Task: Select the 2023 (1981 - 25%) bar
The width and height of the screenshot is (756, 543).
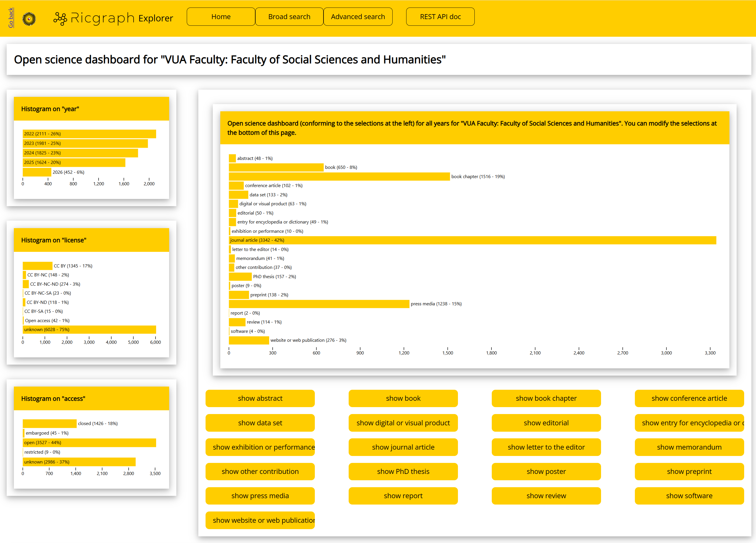Action: tap(85, 143)
